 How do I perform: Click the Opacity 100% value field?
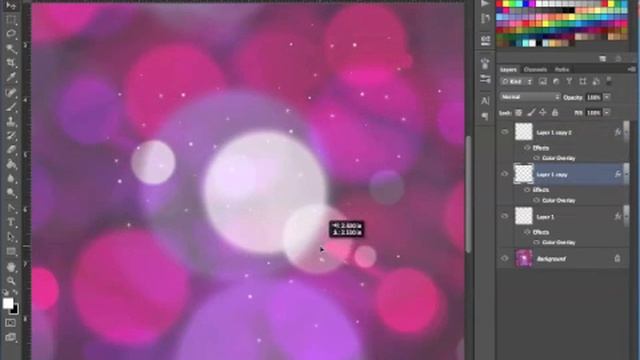pos(594,97)
